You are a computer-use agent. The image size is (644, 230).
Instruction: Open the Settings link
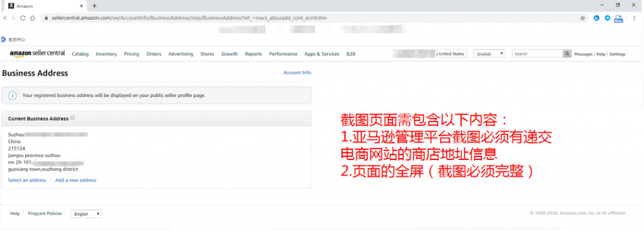point(618,54)
